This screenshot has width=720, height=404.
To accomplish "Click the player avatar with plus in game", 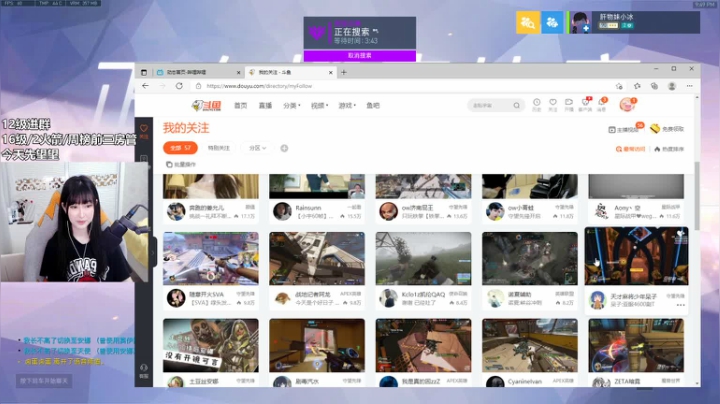I will 580,22.
